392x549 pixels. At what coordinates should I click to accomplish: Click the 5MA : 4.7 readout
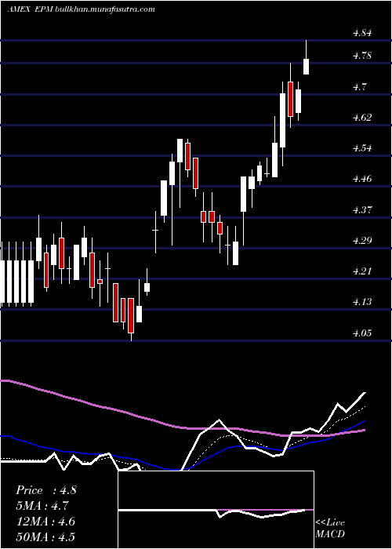42,506
